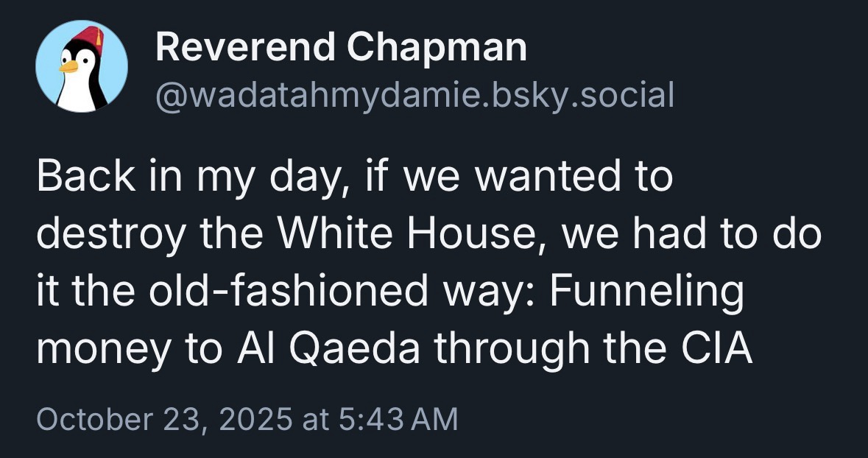Screen dimensions: 868x458
Task: Click the penguin's orange beak in avatar
Action: point(68,66)
